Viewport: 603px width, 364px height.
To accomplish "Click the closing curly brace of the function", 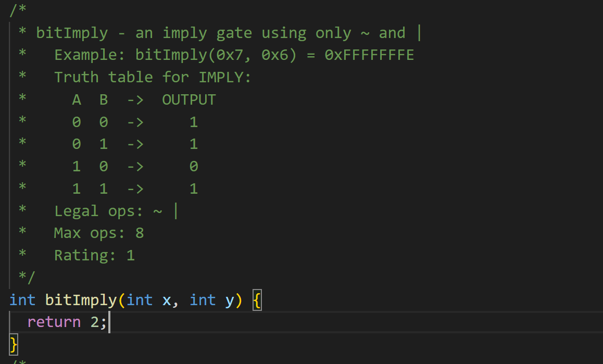I will coord(14,344).
